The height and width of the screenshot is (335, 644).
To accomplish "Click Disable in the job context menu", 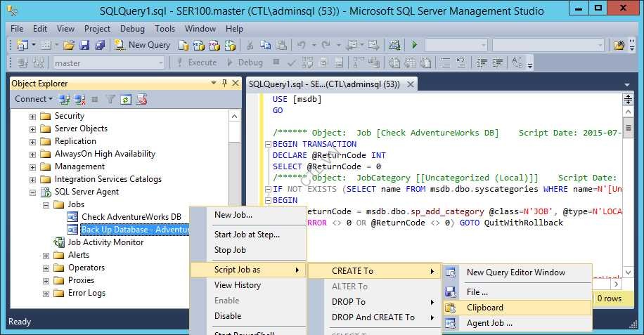I will 228,316.
